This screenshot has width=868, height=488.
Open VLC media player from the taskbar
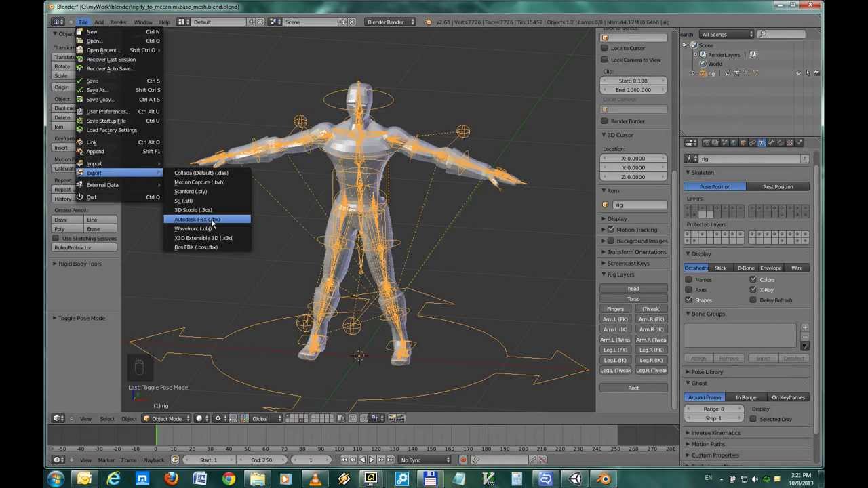click(x=315, y=479)
